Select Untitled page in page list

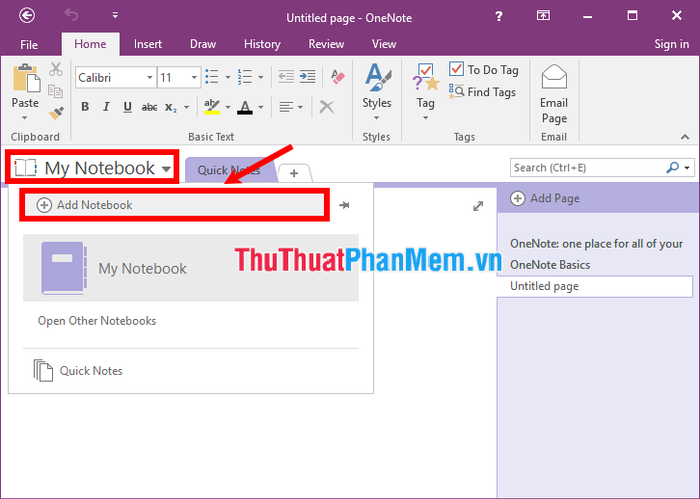[596, 286]
